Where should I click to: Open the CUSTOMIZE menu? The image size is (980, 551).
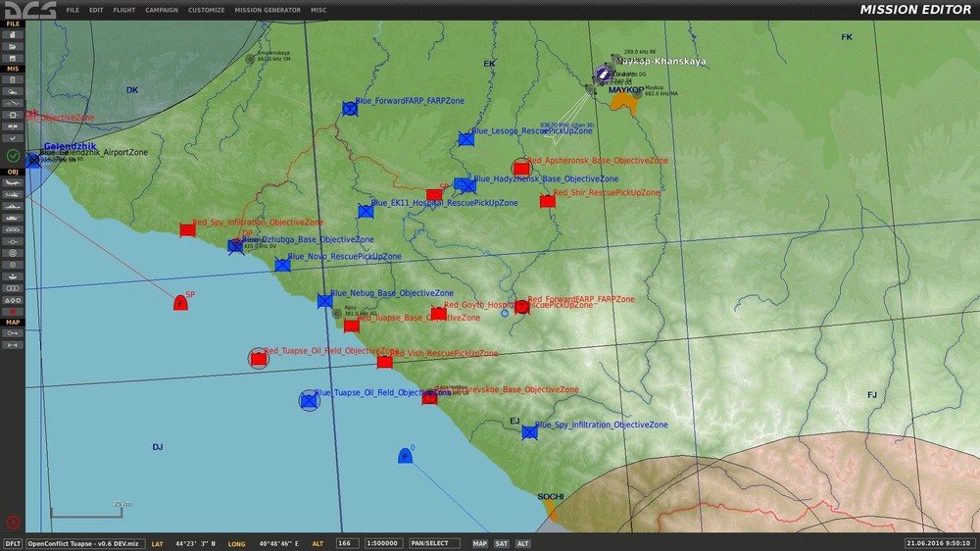pyautogui.click(x=206, y=10)
